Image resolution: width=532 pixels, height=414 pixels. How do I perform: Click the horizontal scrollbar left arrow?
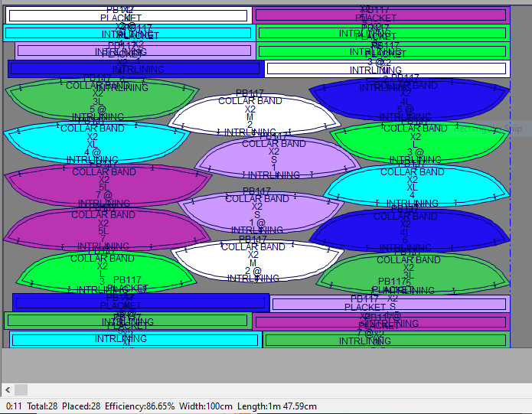[7, 390]
